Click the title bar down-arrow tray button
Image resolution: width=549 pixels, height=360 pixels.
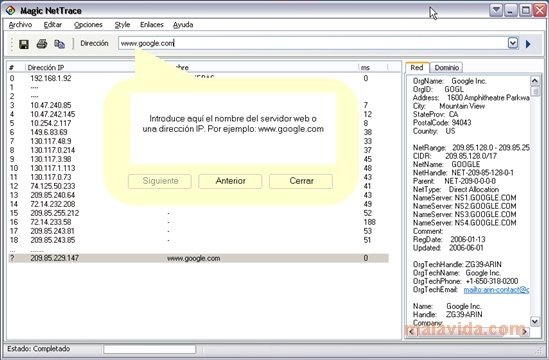coord(496,10)
